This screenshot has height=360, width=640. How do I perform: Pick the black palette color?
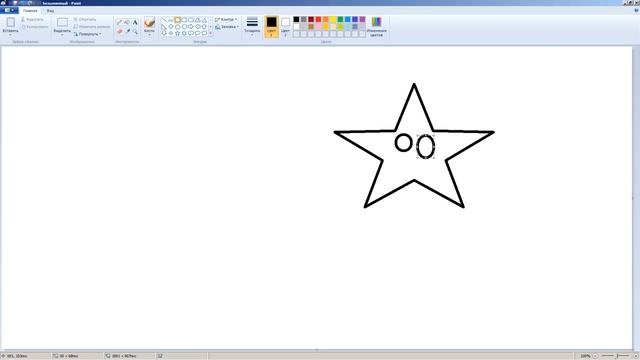pyautogui.click(x=296, y=19)
